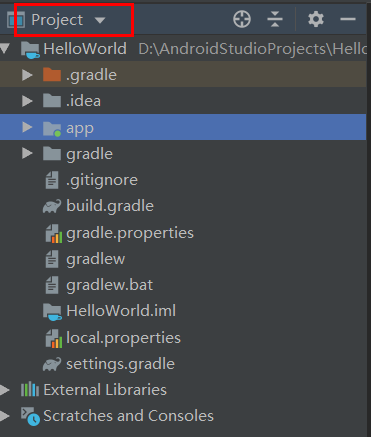The width and height of the screenshot is (371, 437).
Task: Click the Scratches and Consoles icon
Action: pos(30,416)
